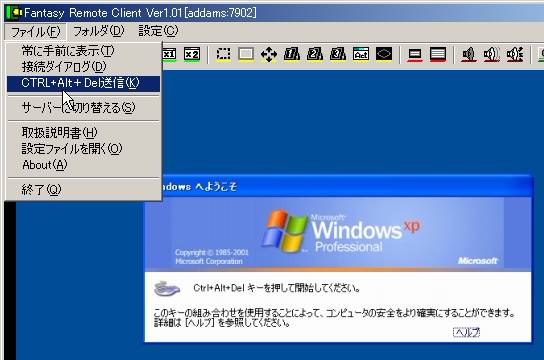Click the third speaker icon with arrow
This screenshot has width=544, height=360.
(x=515, y=54)
